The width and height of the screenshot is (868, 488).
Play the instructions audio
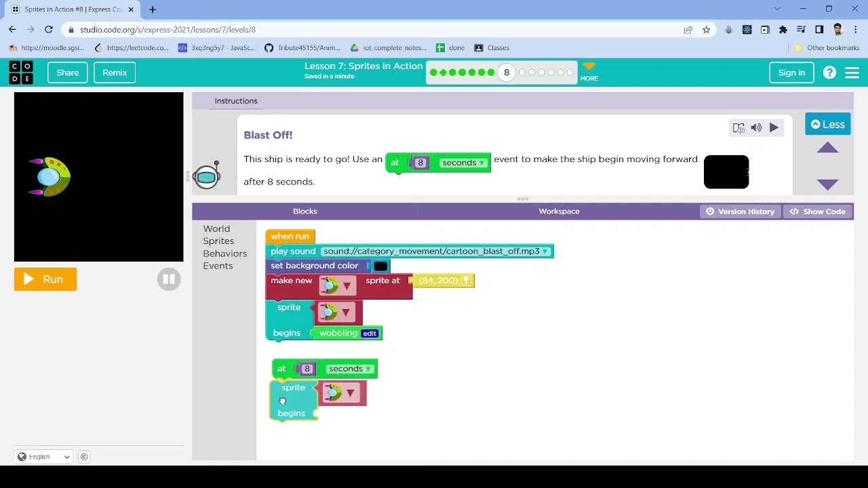(x=774, y=127)
